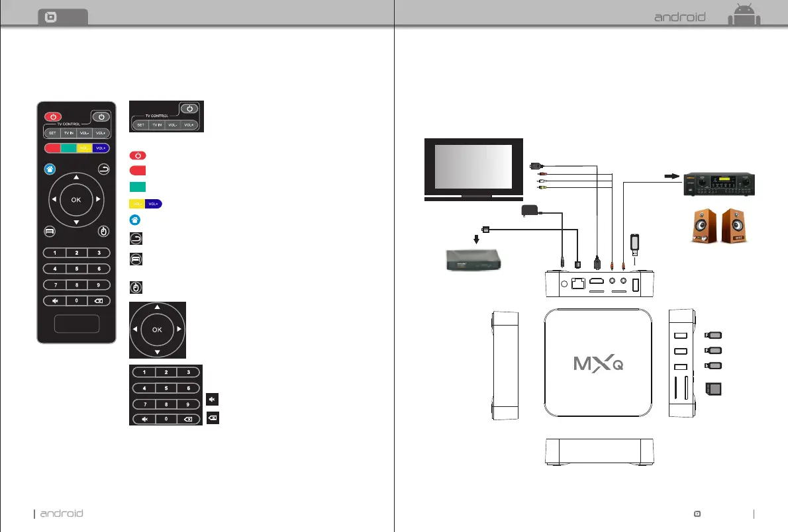Click the television illustration
This screenshot has height=532, width=788.
(x=474, y=169)
